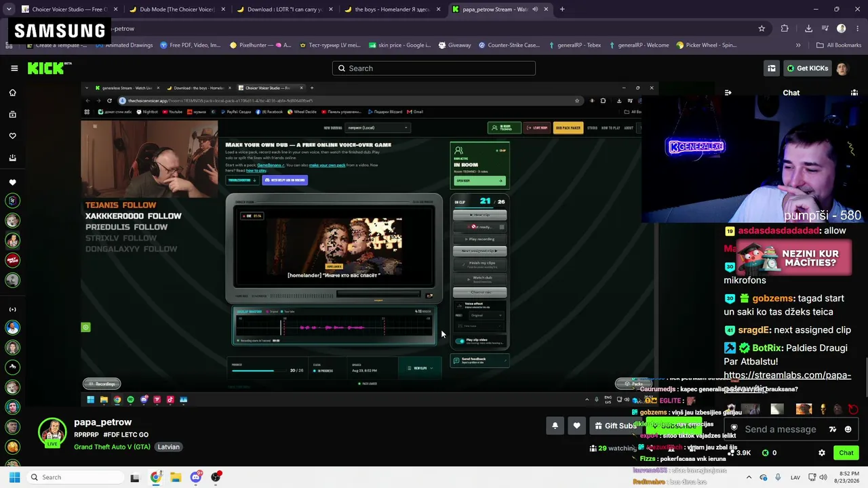Toggle the Not ready checkbox in stream
868x488 pixels.
click(501, 227)
